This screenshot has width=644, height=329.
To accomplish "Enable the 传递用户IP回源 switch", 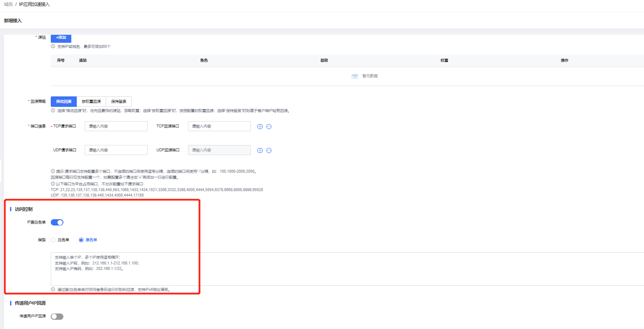I will click(x=57, y=316).
